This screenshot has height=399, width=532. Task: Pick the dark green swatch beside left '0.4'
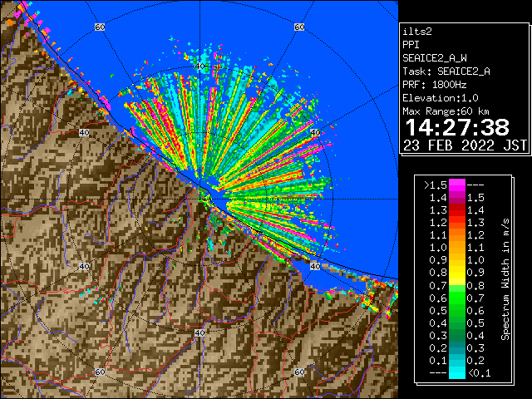tap(457, 323)
